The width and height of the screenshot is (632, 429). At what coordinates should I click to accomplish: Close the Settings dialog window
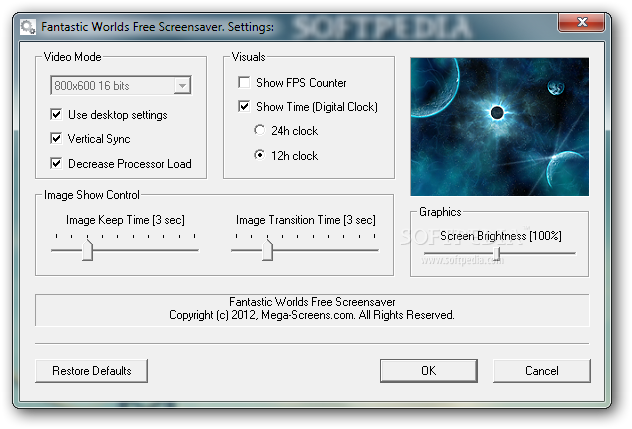581,22
